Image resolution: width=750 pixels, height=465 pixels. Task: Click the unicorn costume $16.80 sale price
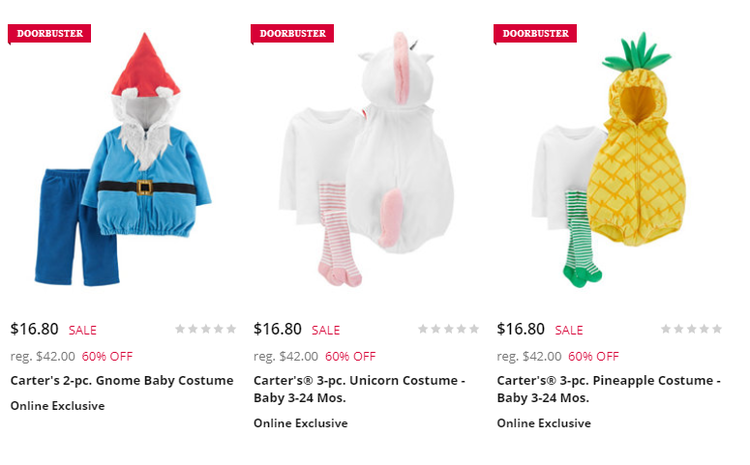point(278,329)
